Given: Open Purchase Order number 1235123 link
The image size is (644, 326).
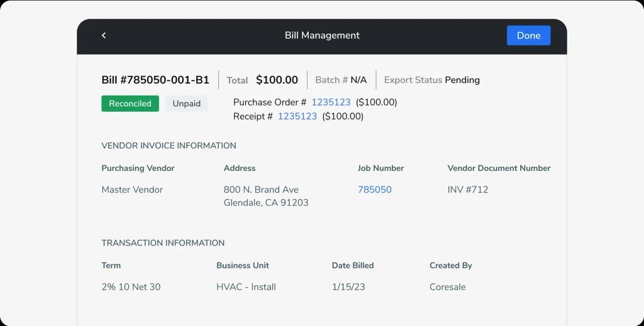Looking at the screenshot, I should (331, 102).
